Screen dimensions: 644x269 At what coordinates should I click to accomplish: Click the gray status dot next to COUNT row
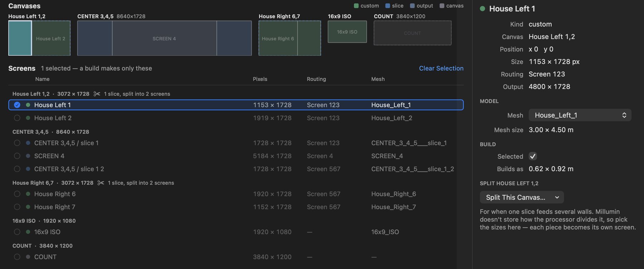(28, 257)
